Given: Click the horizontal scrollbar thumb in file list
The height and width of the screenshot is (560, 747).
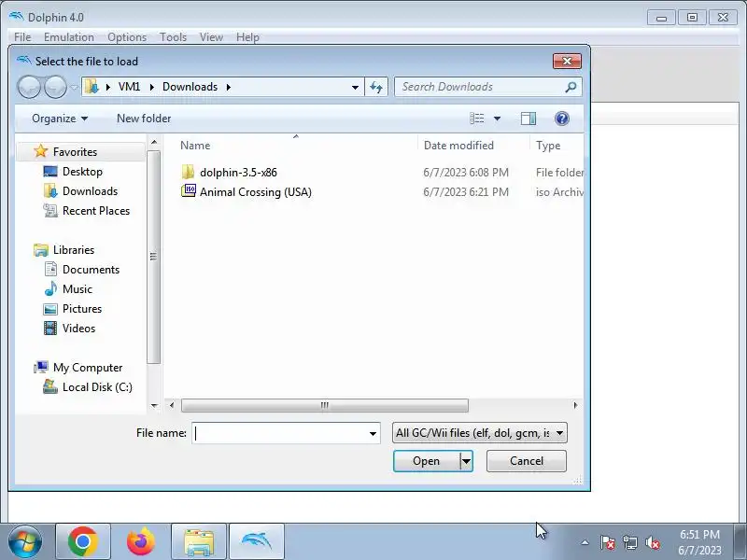Looking at the screenshot, I should pos(324,406).
